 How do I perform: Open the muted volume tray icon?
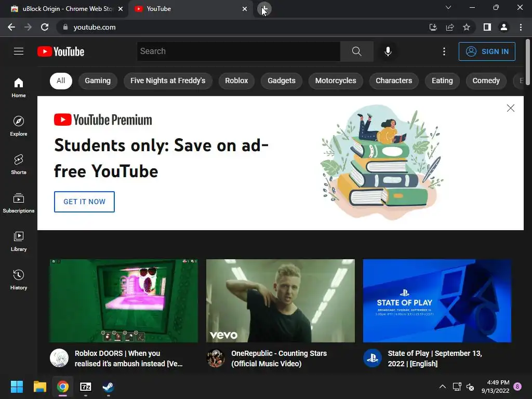[x=470, y=387]
